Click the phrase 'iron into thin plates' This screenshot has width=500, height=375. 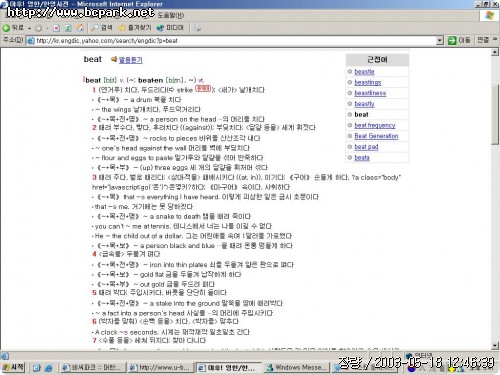tap(178, 265)
